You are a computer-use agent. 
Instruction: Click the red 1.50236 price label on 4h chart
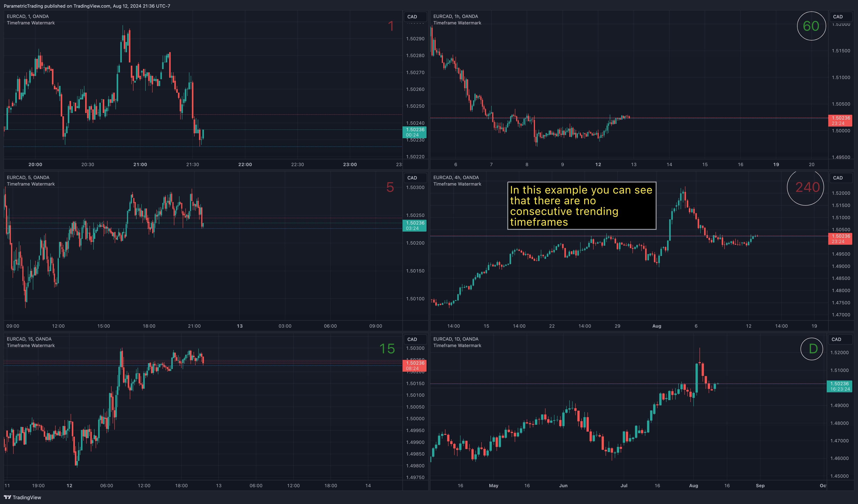click(840, 239)
